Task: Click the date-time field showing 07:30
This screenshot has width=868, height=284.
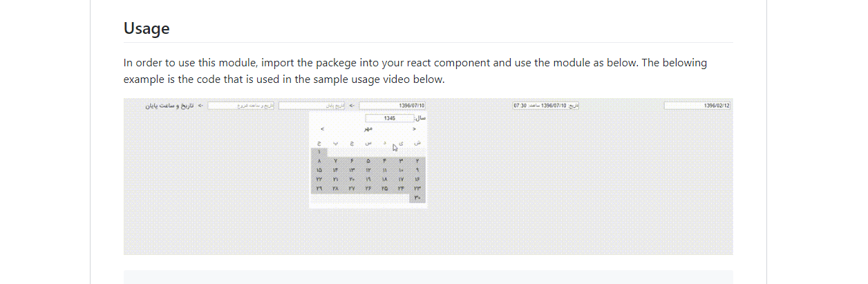Action: (546, 106)
